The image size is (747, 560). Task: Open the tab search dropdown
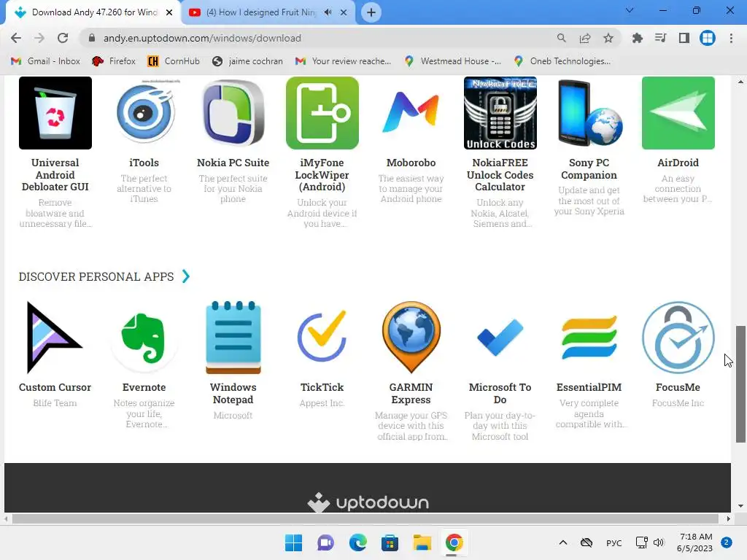coord(630,10)
